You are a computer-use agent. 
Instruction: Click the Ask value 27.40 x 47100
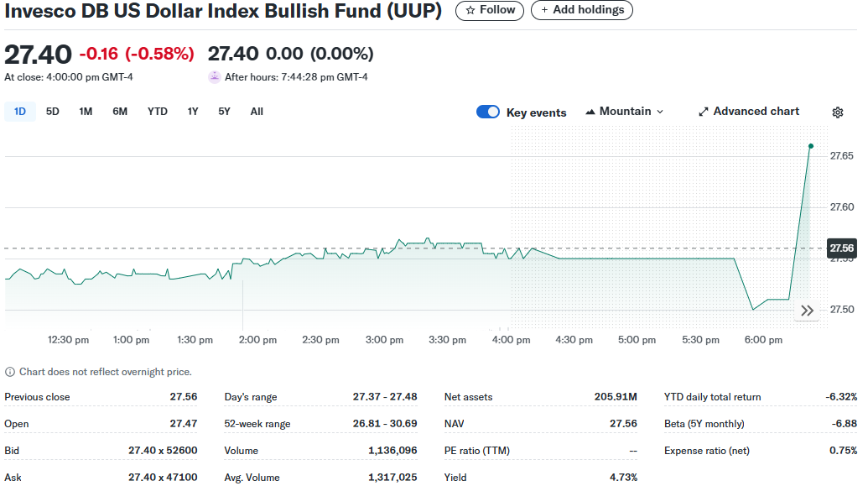click(x=163, y=477)
